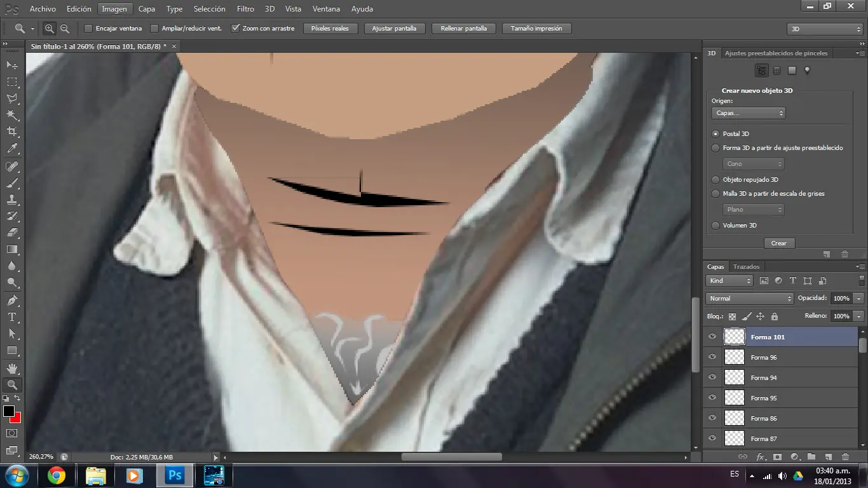This screenshot has width=868, height=488.
Task: Create a new layer group folder
Action: 811,457
